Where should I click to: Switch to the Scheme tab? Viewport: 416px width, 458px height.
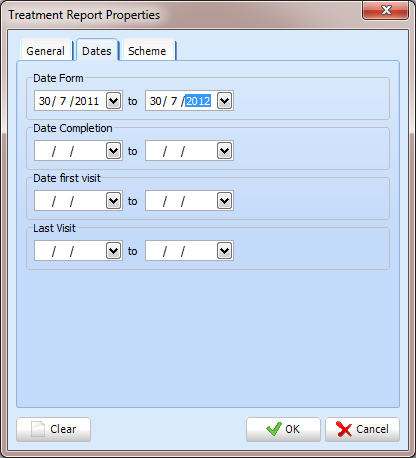click(147, 51)
